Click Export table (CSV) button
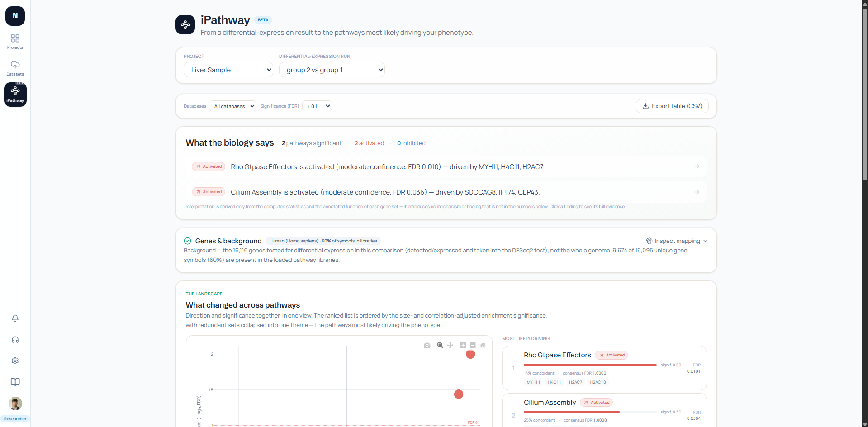 [672, 106]
